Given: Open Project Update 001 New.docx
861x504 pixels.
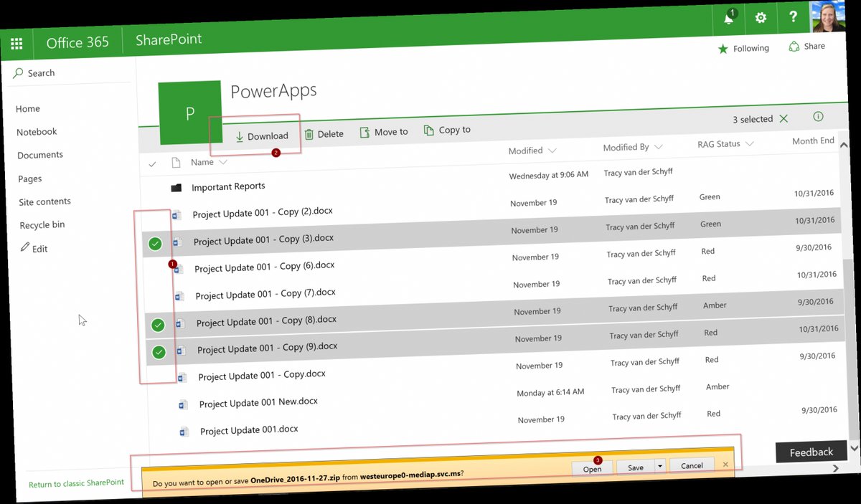Looking at the screenshot, I should click(x=259, y=403).
